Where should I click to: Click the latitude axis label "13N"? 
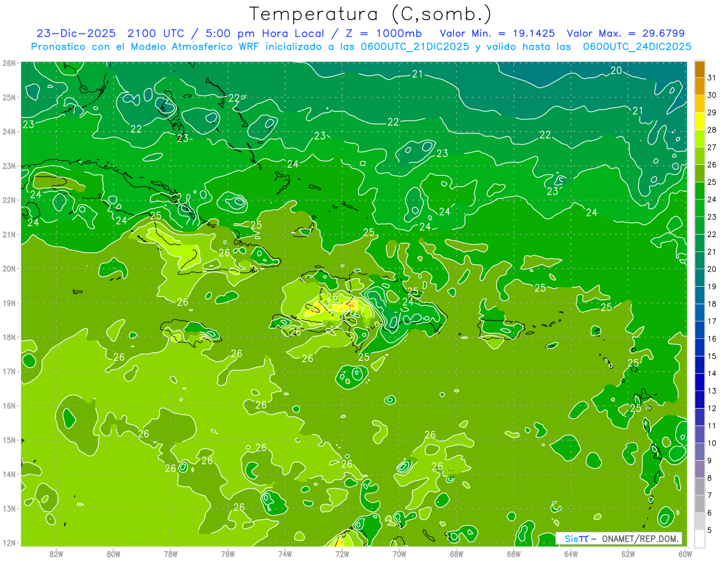[8, 508]
